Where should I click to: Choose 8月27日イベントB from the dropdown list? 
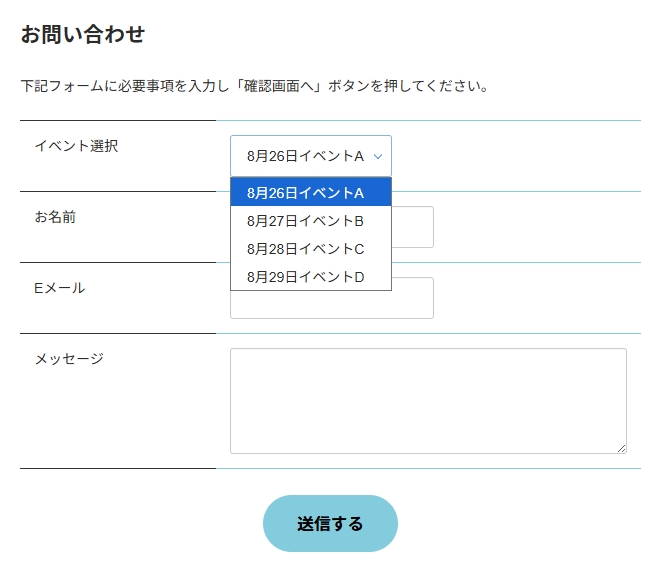[x=311, y=220]
